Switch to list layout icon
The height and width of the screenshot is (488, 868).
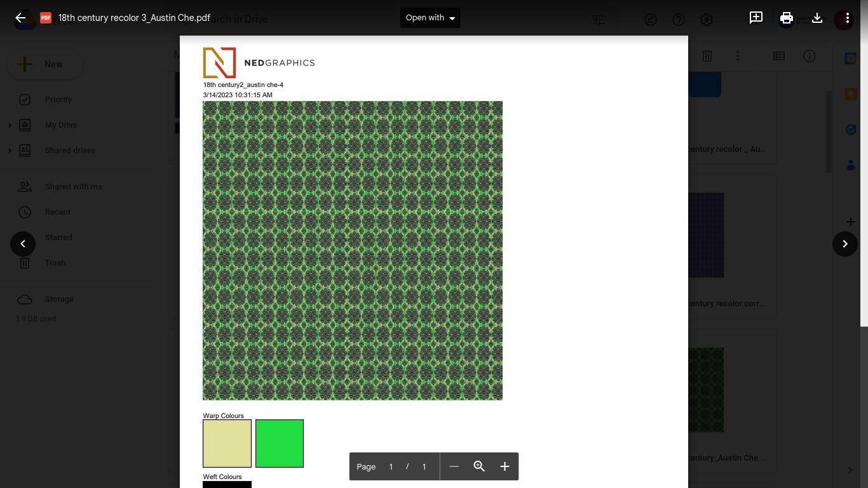click(779, 56)
